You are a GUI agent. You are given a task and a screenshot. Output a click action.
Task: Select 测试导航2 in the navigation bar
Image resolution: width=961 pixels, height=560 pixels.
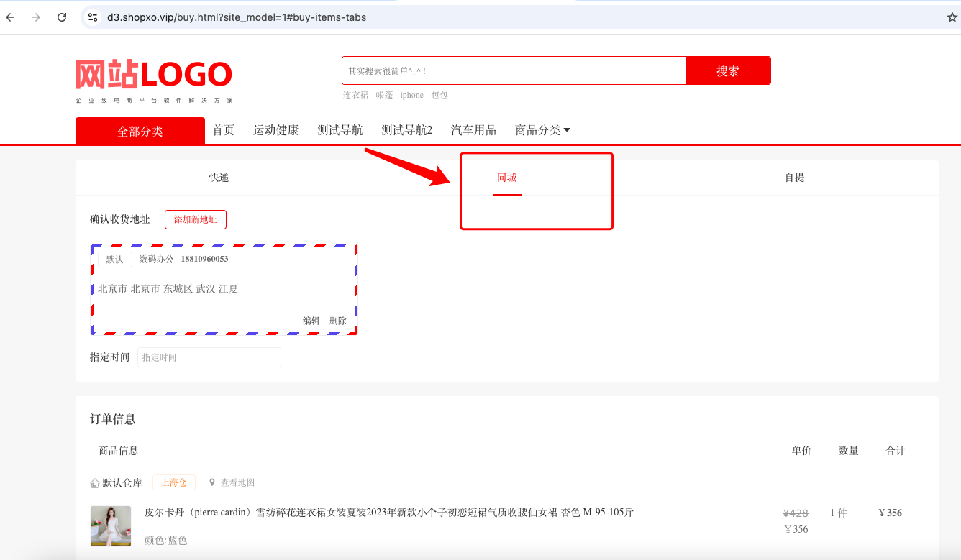(x=407, y=130)
